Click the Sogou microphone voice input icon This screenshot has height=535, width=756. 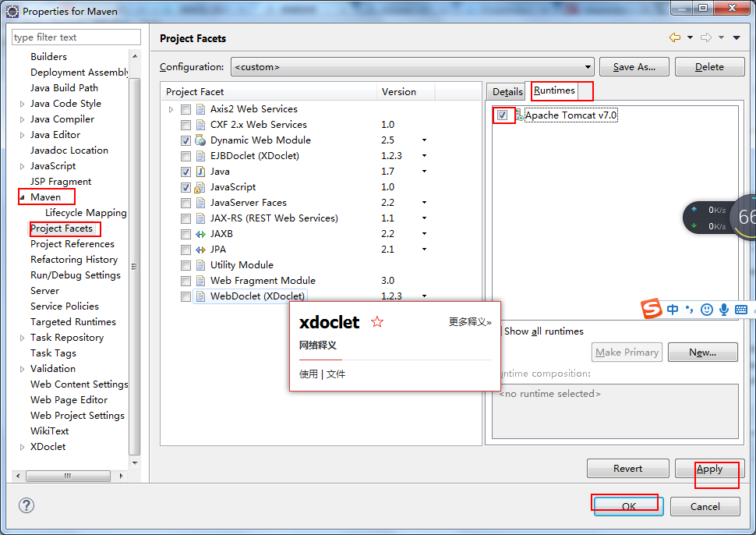pos(724,310)
